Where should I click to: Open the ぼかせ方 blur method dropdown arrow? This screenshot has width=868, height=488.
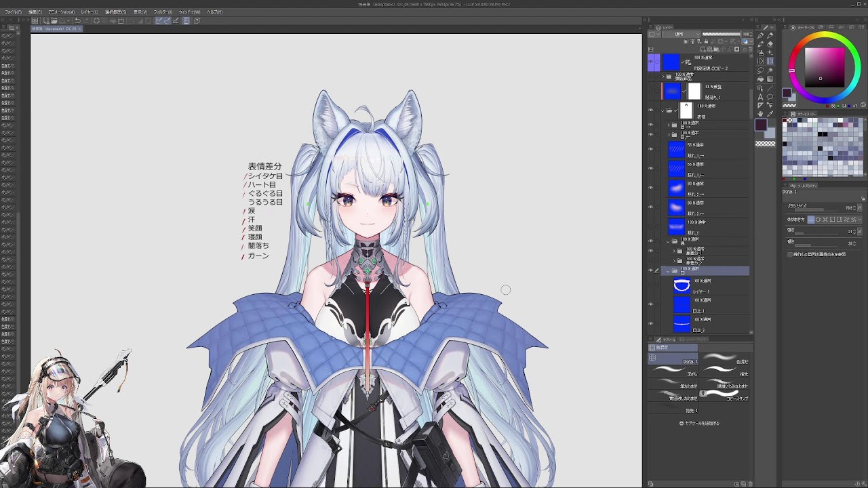pos(860,220)
